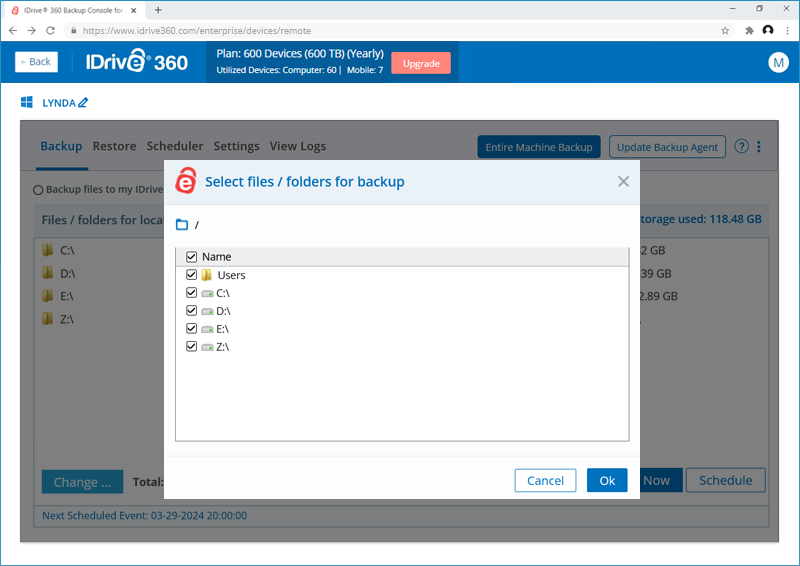Click the Windows logo beside LYNDA
800x566 pixels.
coord(27,102)
